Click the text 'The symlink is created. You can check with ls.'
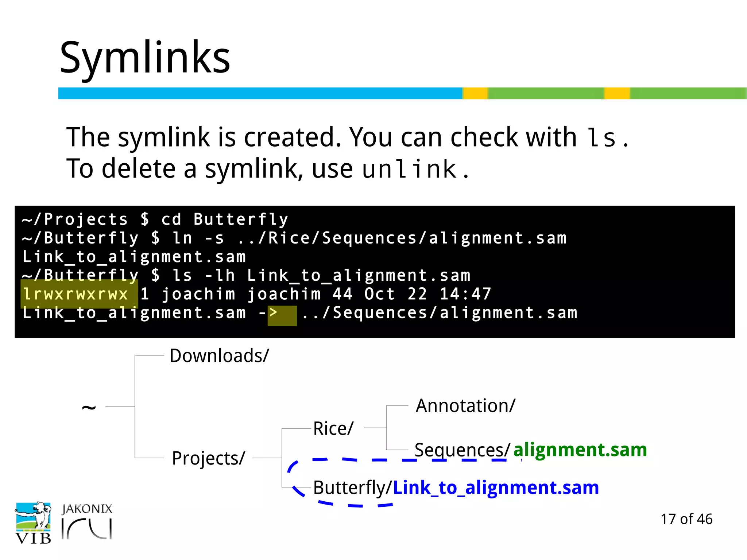The height and width of the screenshot is (560, 747). pyautogui.click(x=348, y=137)
